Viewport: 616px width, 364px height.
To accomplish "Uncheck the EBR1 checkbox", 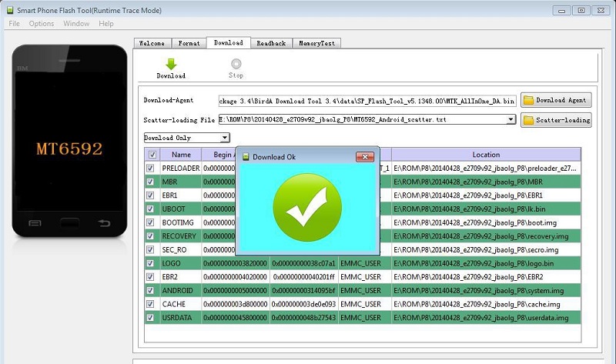I will (x=150, y=195).
